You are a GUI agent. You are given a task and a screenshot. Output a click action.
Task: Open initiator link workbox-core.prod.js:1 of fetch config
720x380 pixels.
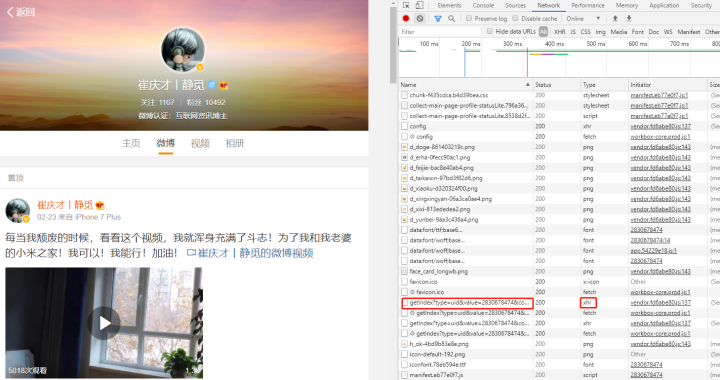pos(660,137)
